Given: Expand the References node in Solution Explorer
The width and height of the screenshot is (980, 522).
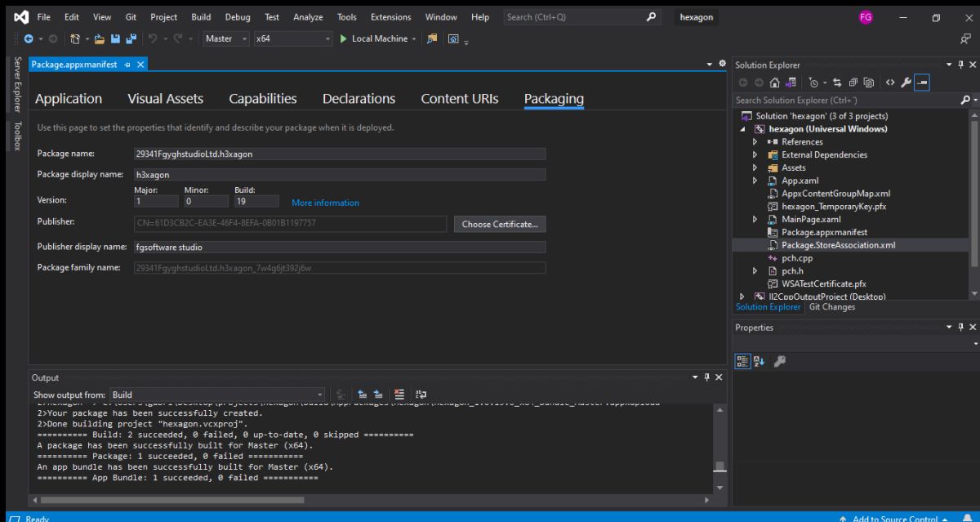Looking at the screenshot, I should 756,142.
